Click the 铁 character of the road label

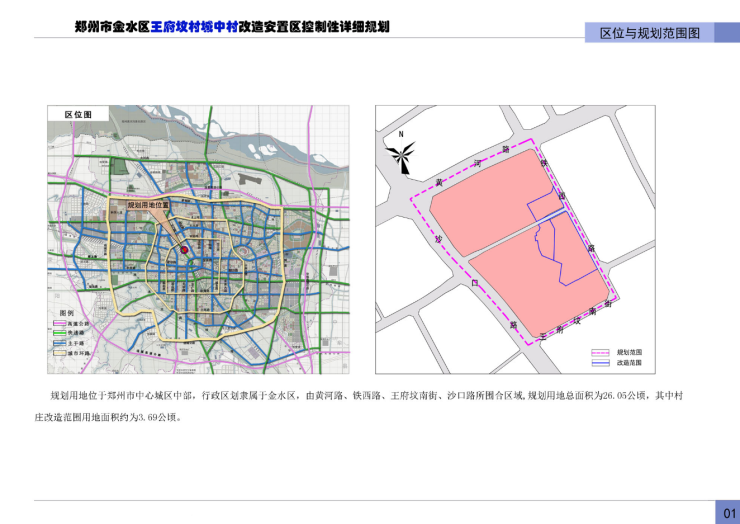[544, 163]
